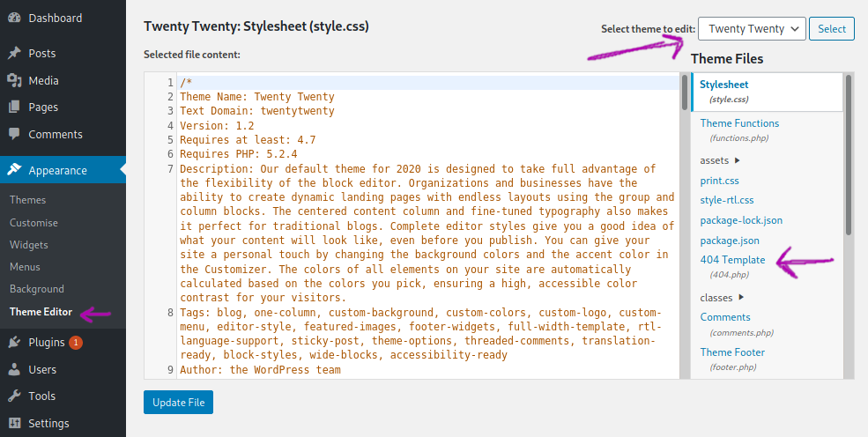
Task: Click the Plugins plug icon
Action: (14, 343)
